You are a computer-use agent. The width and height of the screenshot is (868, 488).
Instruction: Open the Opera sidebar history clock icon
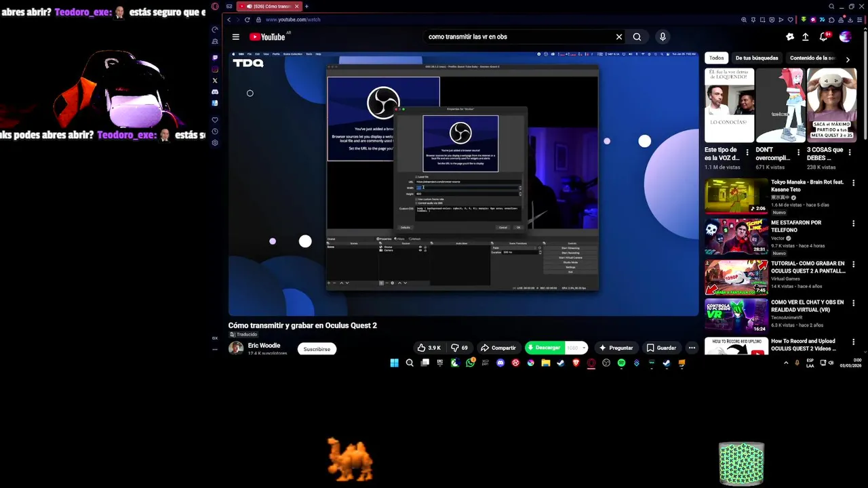[215, 131]
